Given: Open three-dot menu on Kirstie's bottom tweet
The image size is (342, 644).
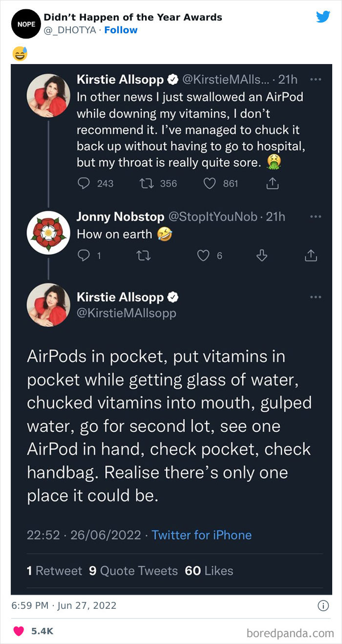Looking at the screenshot, I should (x=316, y=297).
